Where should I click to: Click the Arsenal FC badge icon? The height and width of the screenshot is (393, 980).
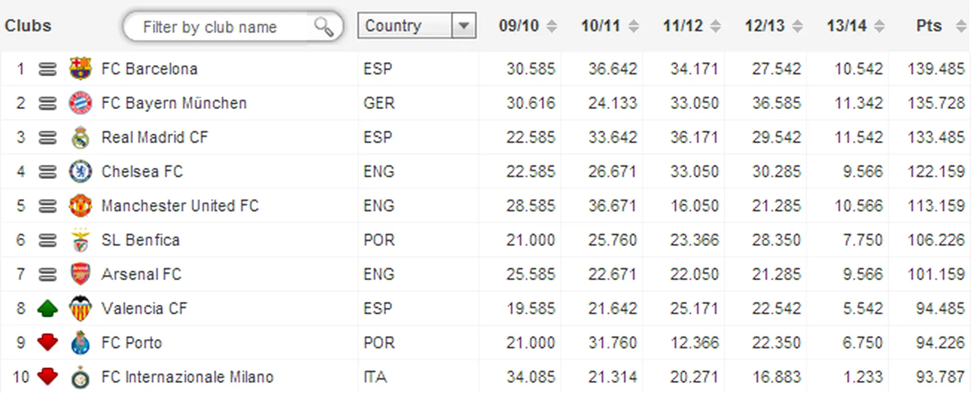pos(80,275)
